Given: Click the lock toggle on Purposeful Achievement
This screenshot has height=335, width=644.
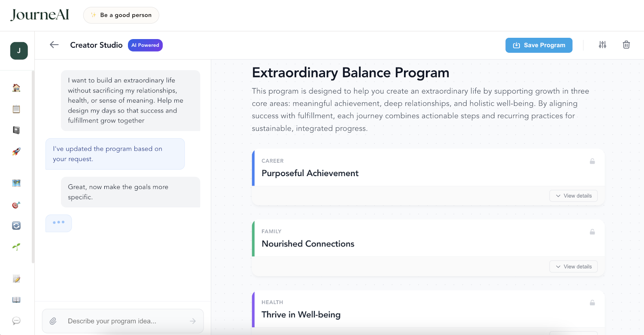Looking at the screenshot, I should click(592, 161).
